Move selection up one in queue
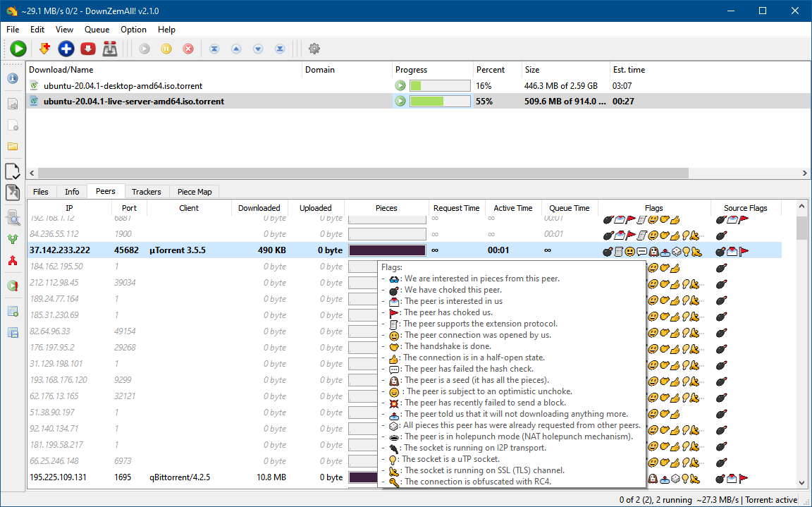 236,49
